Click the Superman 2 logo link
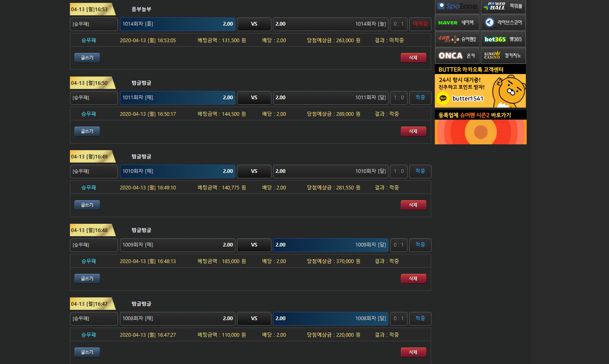This screenshot has height=364, width=609. (x=457, y=39)
